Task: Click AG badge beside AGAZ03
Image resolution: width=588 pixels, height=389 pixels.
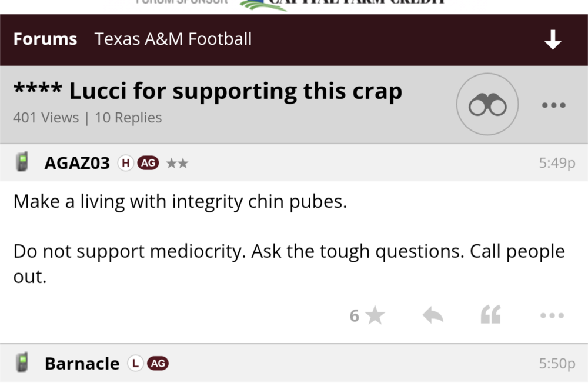Action: coord(148,163)
